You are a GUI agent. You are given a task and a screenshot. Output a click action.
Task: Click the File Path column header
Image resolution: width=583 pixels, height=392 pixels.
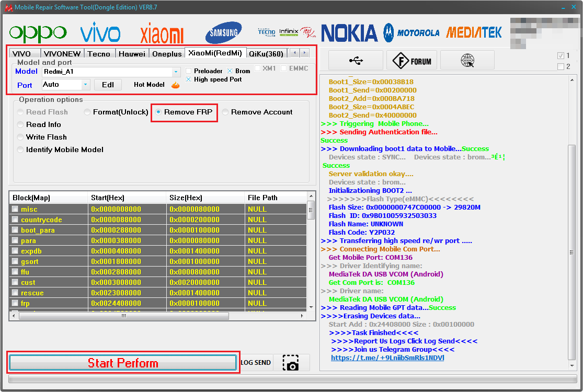click(x=276, y=198)
